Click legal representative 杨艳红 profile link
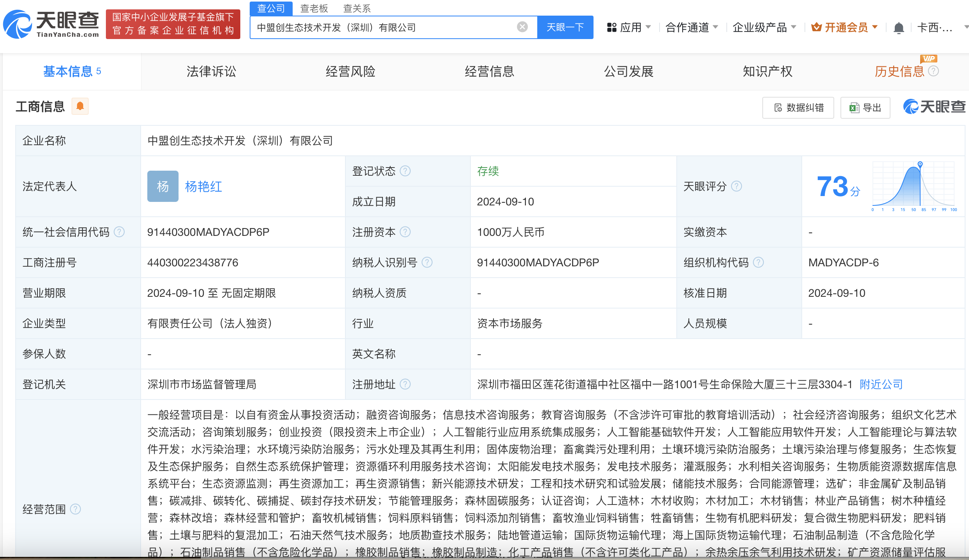The image size is (969, 560). 203,186
